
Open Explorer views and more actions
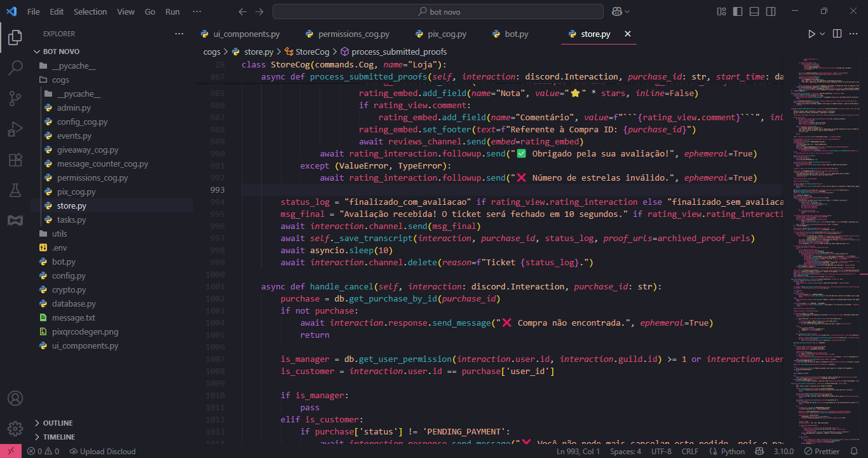click(179, 34)
